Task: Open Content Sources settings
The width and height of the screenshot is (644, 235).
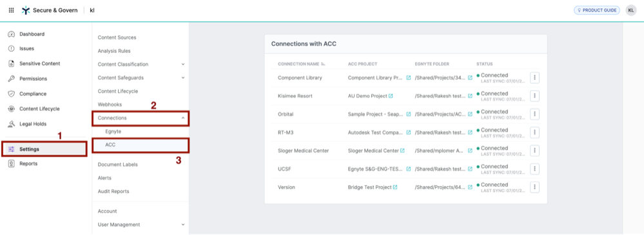Action: click(x=117, y=37)
